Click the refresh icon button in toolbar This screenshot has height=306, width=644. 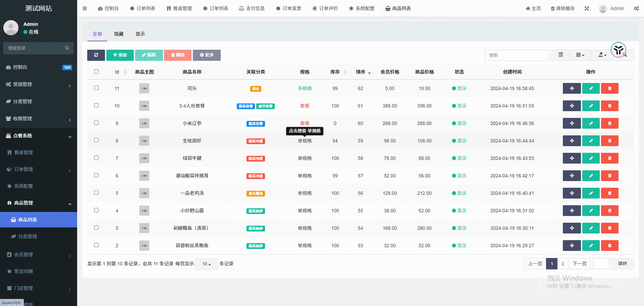[x=96, y=55]
